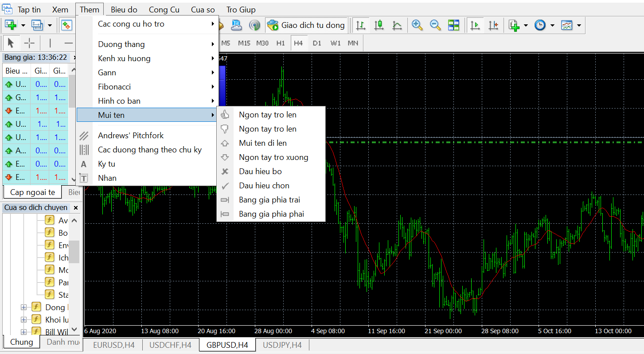
Task: Expand the 'Bill Wil' tree node in Navigator
Action: 24,332
